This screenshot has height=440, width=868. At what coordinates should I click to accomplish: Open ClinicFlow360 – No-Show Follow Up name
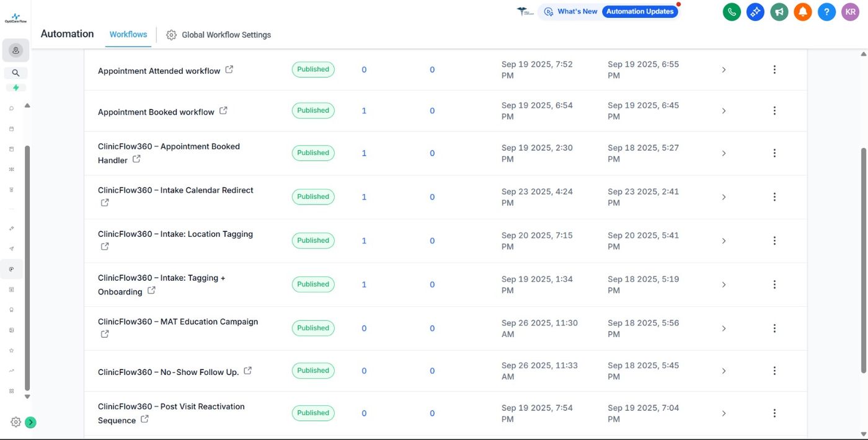pyautogui.click(x=169, y=372)
